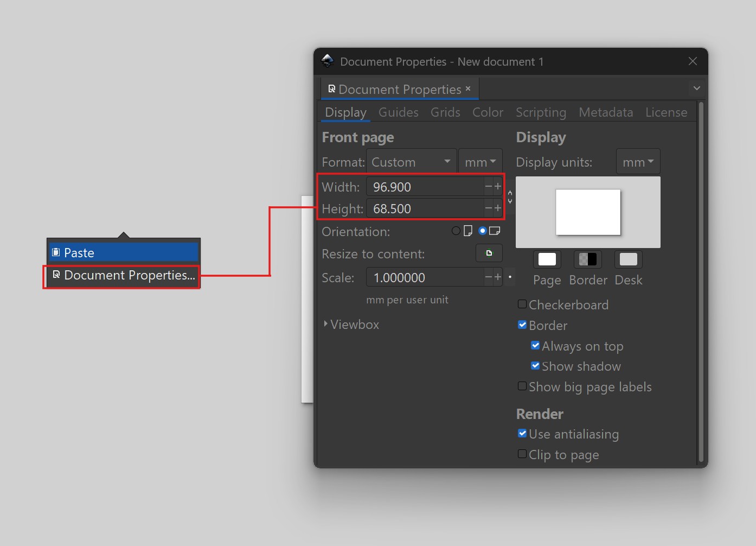The width and height of the screenshot is (756, 546).
Task: Click the portrait page icon
Action: tap(468, 231)
